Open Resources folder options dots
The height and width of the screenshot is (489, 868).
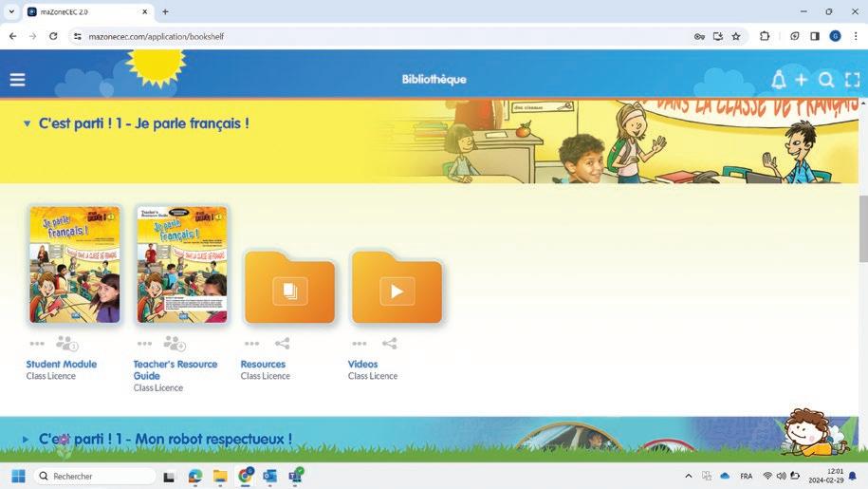click(x=252, y=344)
